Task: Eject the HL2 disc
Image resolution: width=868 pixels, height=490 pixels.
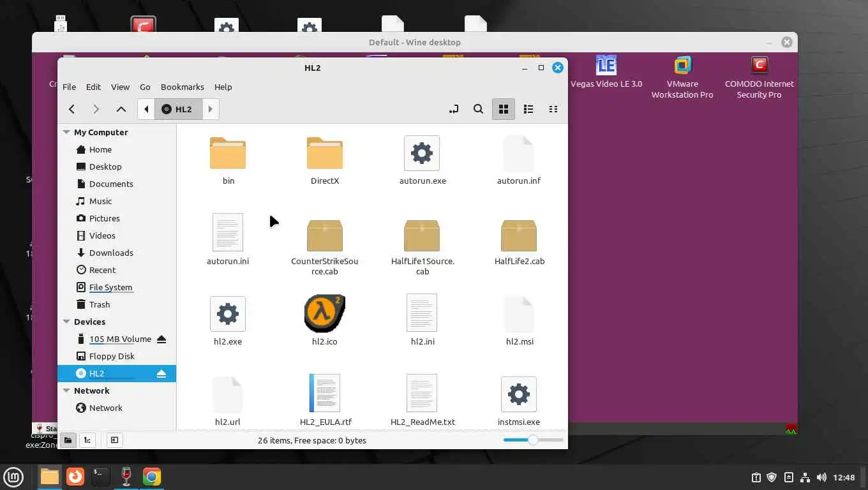Action: [161, 373]
